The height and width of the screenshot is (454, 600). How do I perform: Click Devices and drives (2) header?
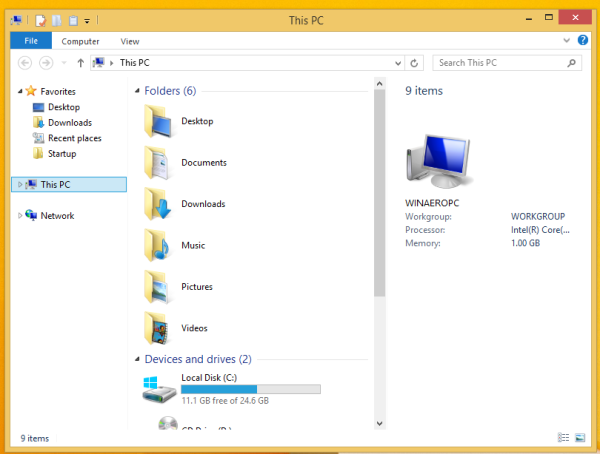(198, 359)
